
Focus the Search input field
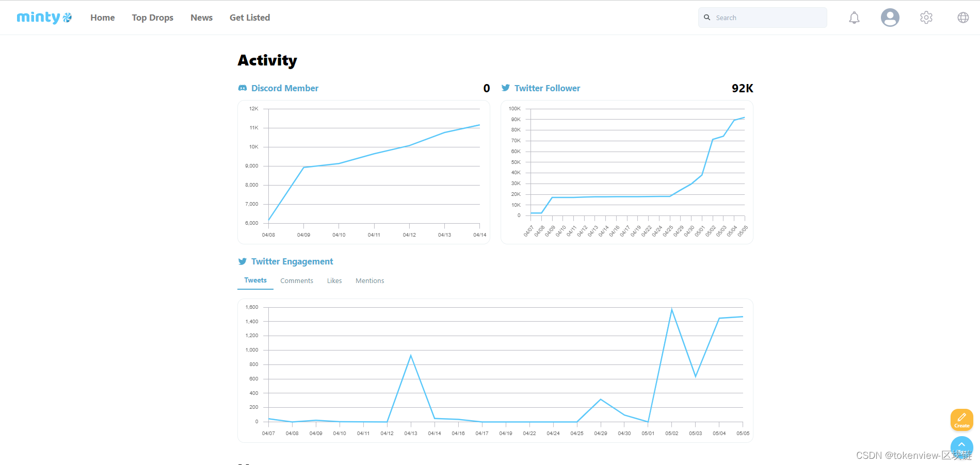click(x=763, y=18)
